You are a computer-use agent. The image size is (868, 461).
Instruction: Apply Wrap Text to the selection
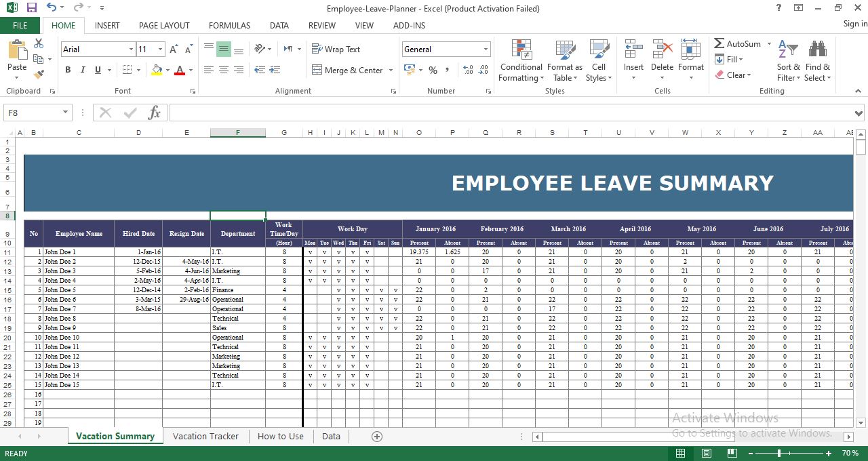[x=337, y=49]
